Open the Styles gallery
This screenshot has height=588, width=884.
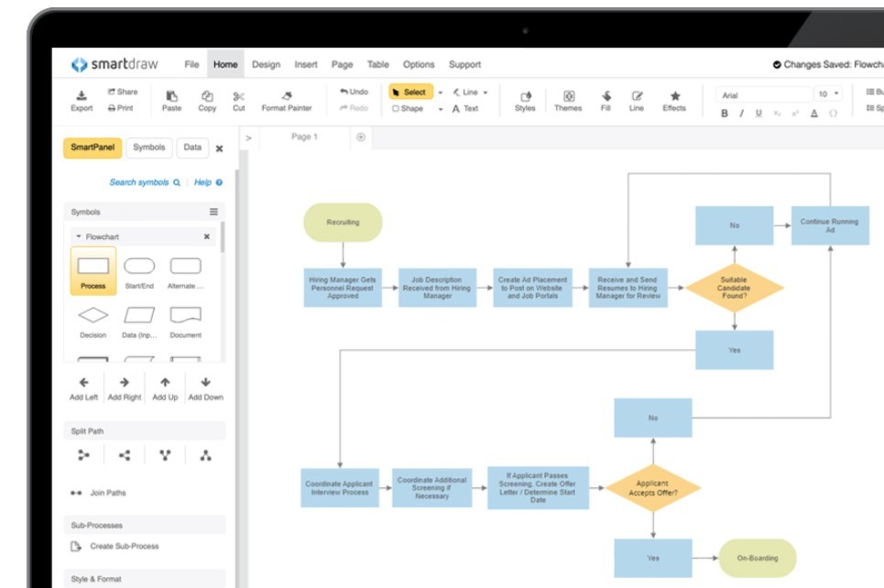[525, 101]
